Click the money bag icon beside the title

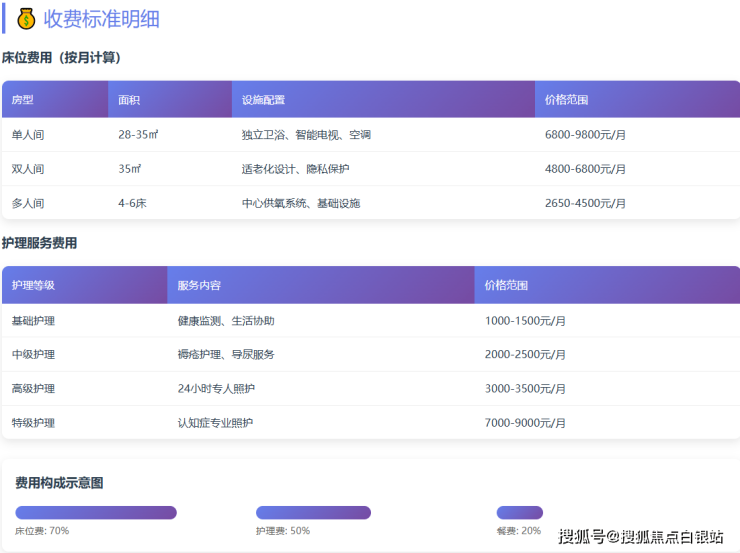coord(27,19)
